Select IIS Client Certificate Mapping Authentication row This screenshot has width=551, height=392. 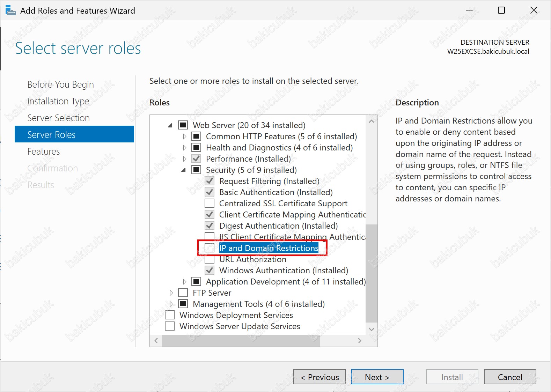coord(292,237)
